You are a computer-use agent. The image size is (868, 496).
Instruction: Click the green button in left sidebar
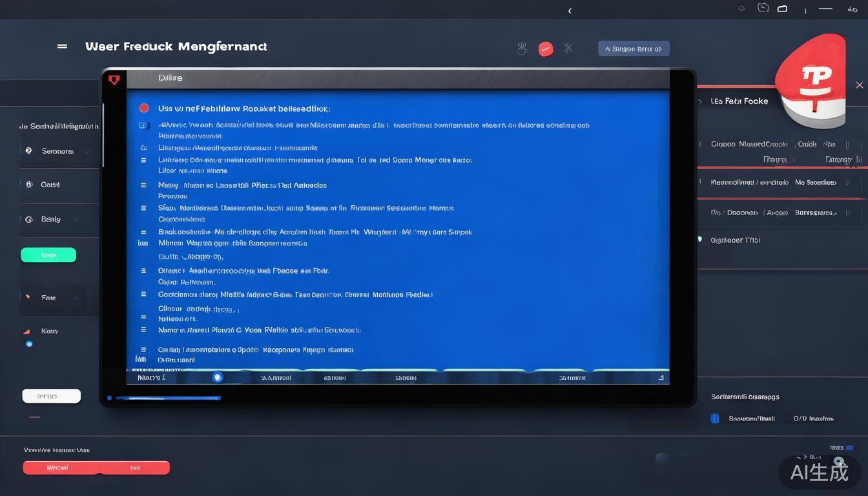click(x=48, y=255)
